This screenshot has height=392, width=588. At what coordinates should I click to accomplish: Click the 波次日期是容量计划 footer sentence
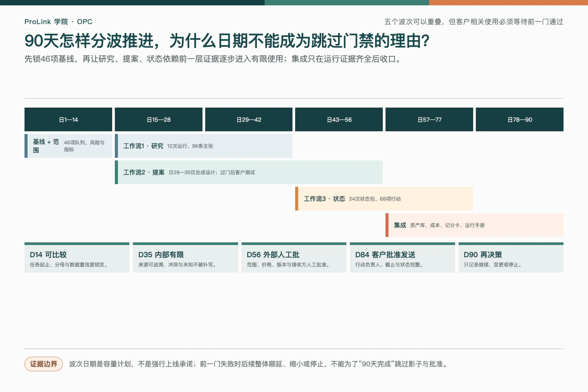(259, 364)
